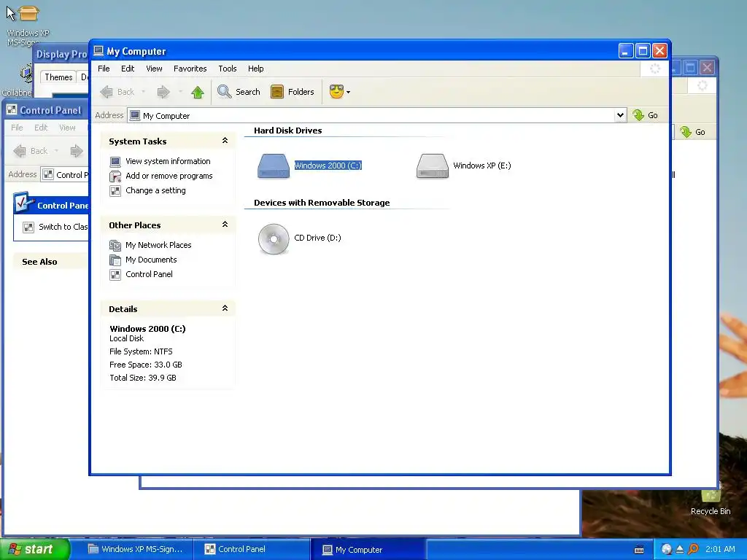Image resolution: width=747 pixels, height=560 pixels.
Task: Open the Back history dropdown arrow
Action: point(143,92)
